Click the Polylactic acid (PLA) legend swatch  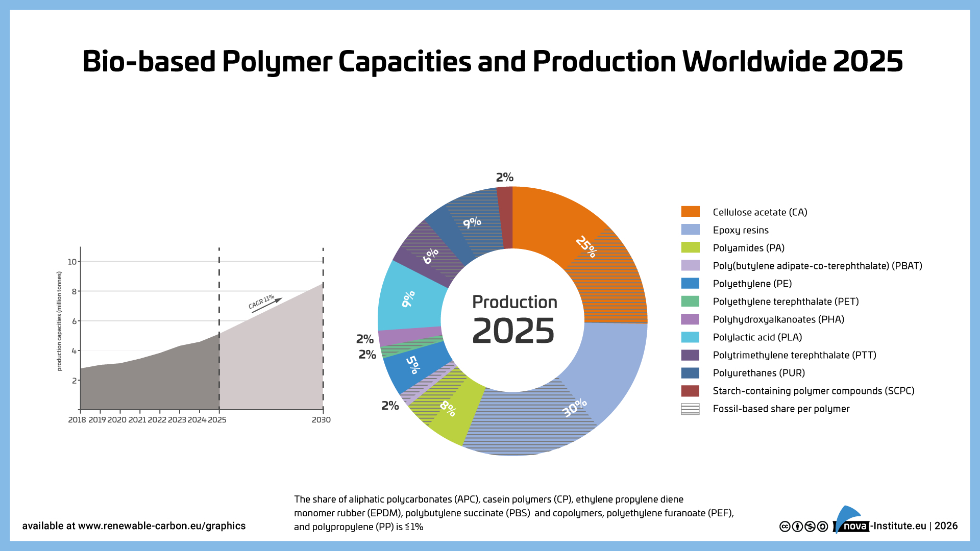[x=690, y=337]
